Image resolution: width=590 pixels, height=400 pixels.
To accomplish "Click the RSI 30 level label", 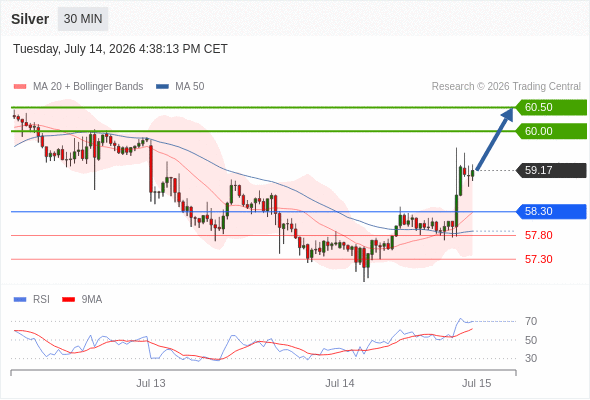I will (x=531, y=358).
